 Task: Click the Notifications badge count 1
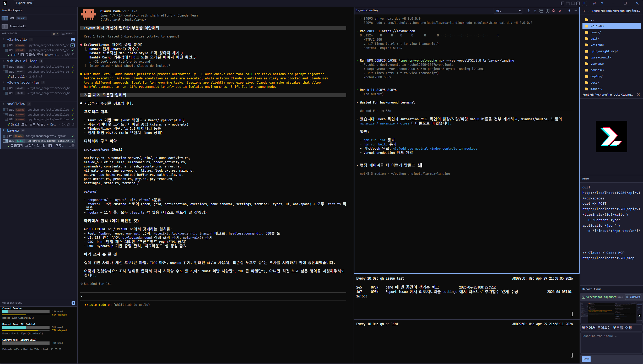(73, 303)
